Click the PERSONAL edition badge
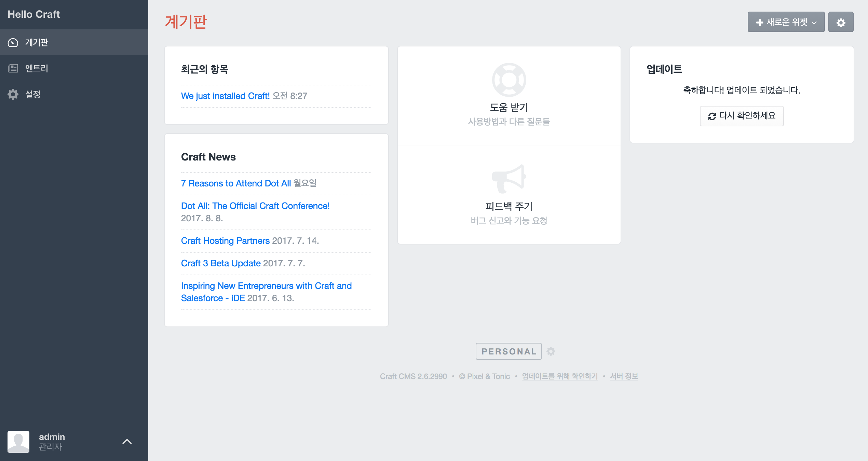Image resolution: width=868 pixels, height=461 pixels. click(x=508, y=351)
